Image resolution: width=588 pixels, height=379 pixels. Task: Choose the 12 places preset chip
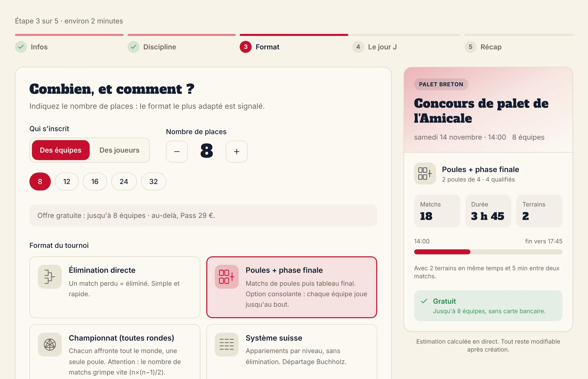point(67,182)
